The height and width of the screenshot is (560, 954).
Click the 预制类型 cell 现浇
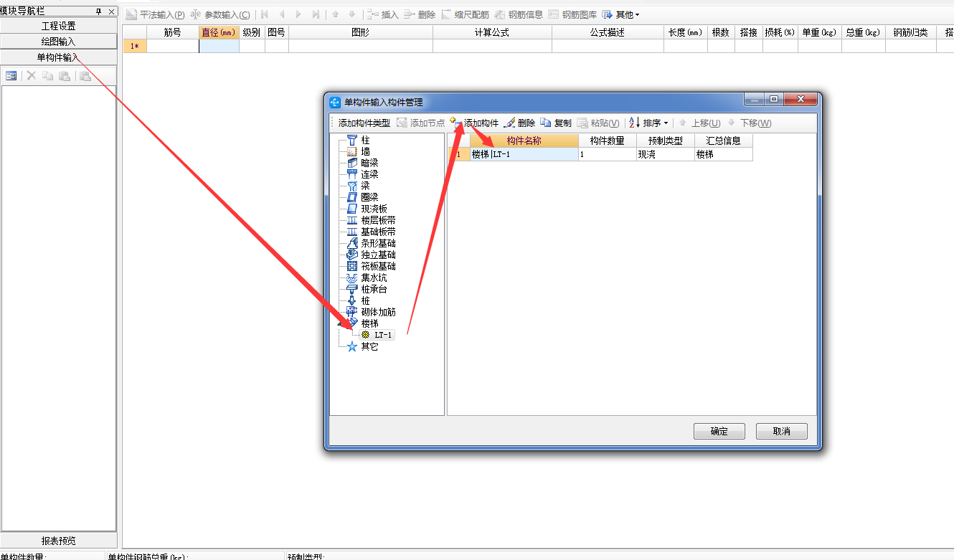[x=665, y=154]
